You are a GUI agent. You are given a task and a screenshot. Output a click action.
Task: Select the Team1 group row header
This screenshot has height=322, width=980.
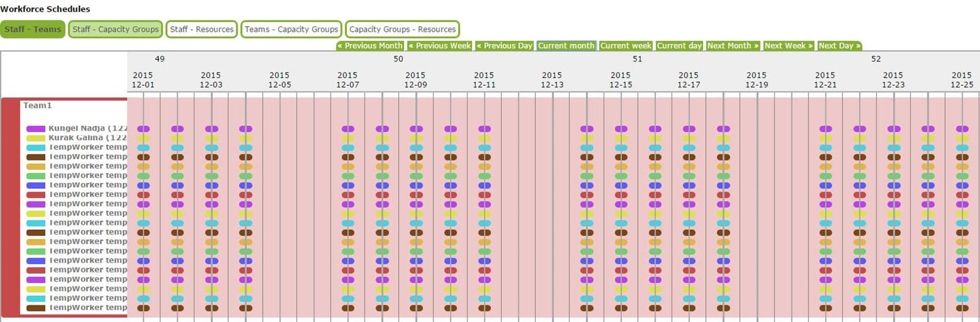[x=37, y=106]
